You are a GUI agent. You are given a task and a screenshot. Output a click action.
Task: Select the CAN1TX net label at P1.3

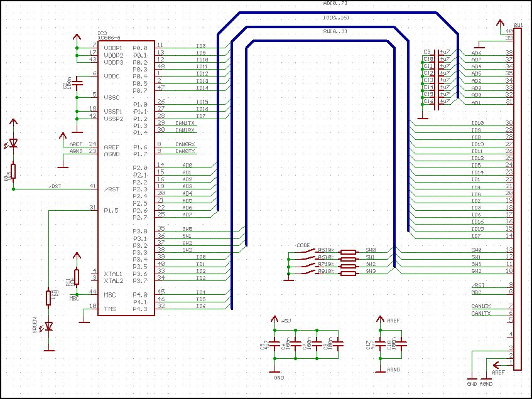point(185,123)
